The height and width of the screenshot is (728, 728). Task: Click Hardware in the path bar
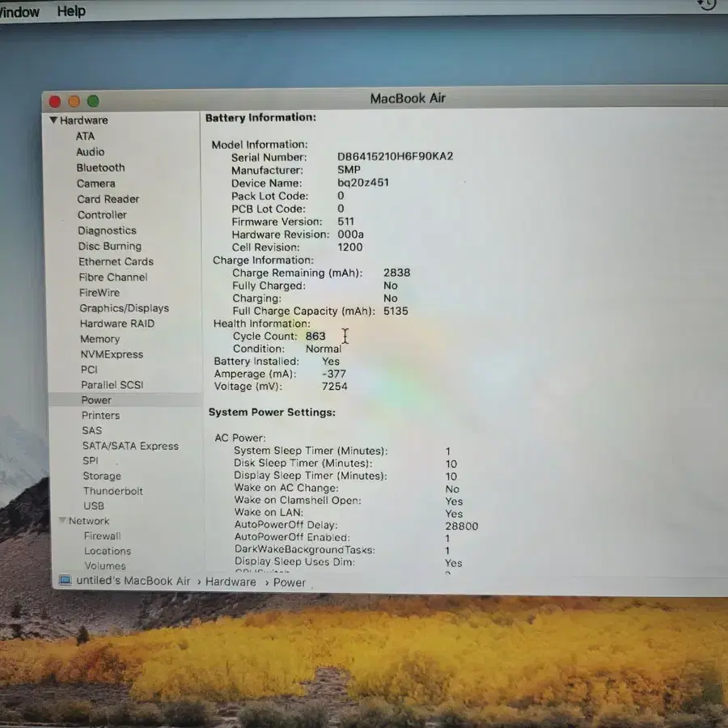point(231,582)
